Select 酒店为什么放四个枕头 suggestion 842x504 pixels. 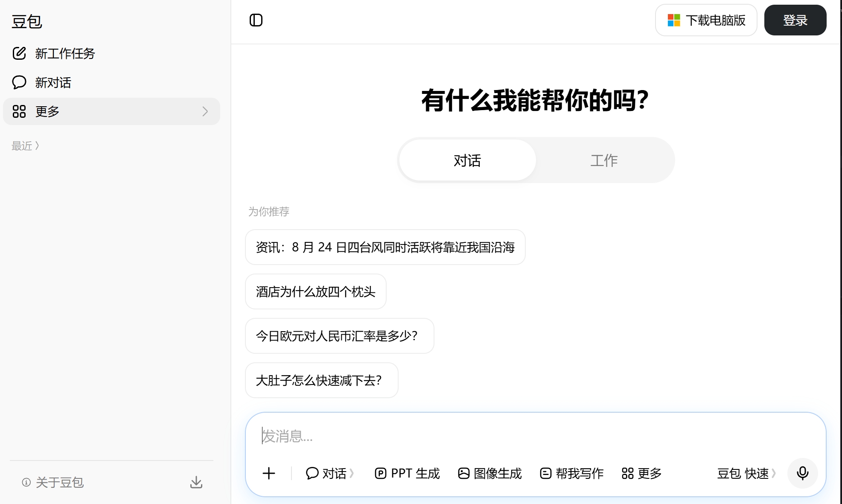pos(316,291)
